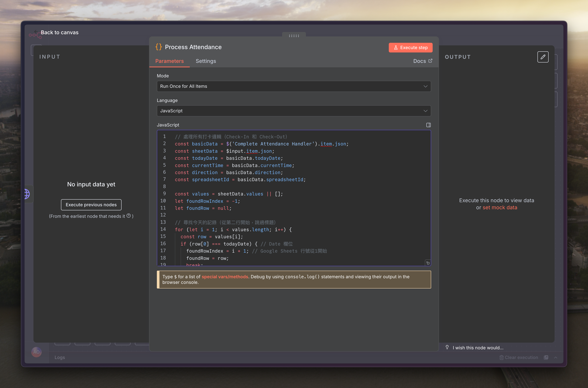Viewport: 588px width, 388px height.
Task: Open the full-screen code editor panel icon
Action: coord(428,125)
